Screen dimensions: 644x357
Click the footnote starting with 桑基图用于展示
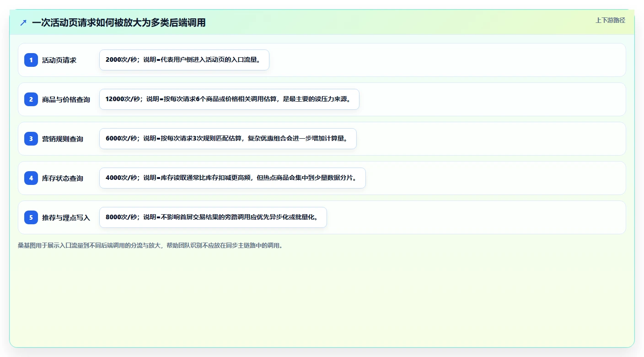[x=150, y=245]
